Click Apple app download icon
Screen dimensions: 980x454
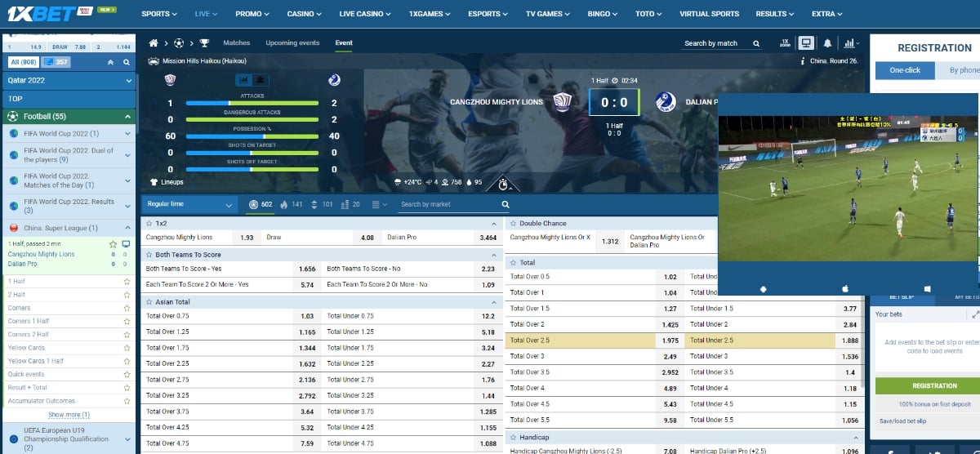coord(845,289)
